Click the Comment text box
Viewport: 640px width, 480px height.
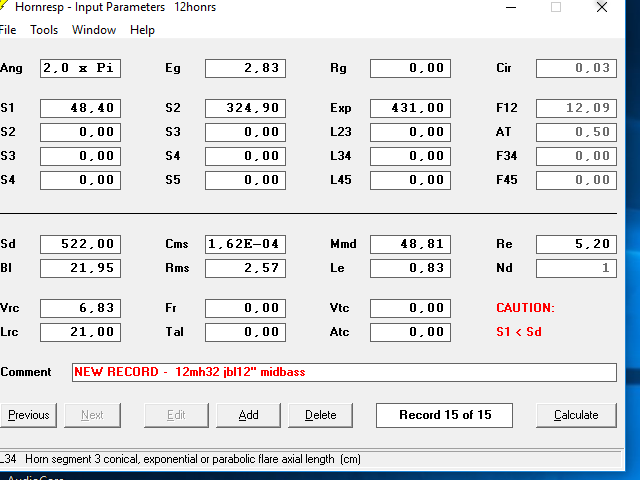pos(344,372)
